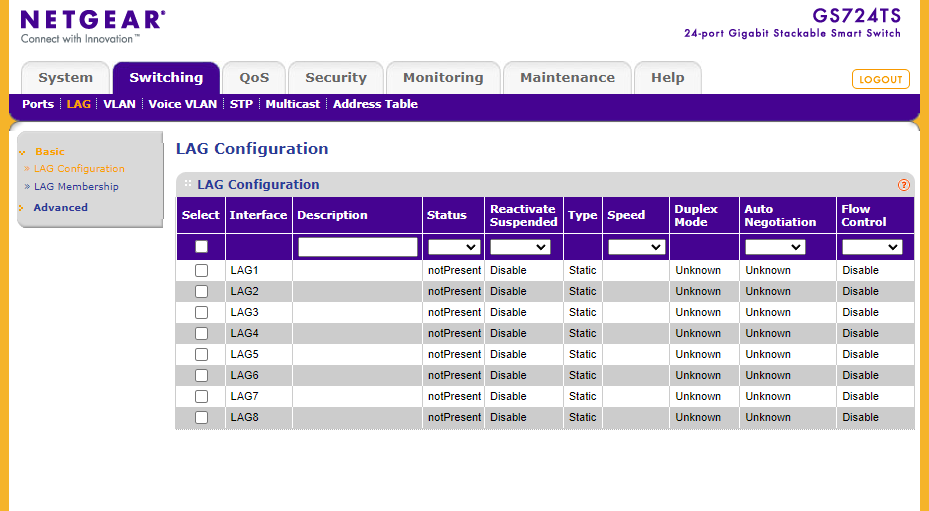The width and height of the screenshot is (929, 511).
Task: Expand the Flow Control dropdown
Action: [x=872, y=247]
